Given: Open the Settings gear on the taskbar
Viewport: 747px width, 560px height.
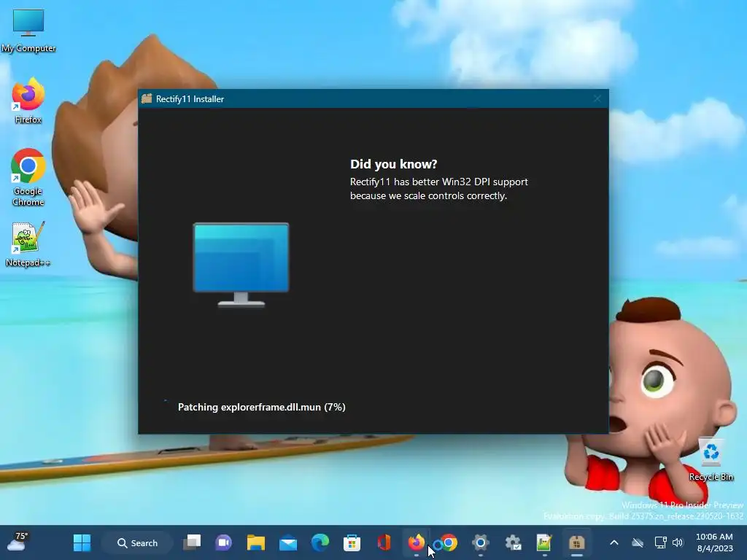Looking at the screenshot, I should click(480, 542).
